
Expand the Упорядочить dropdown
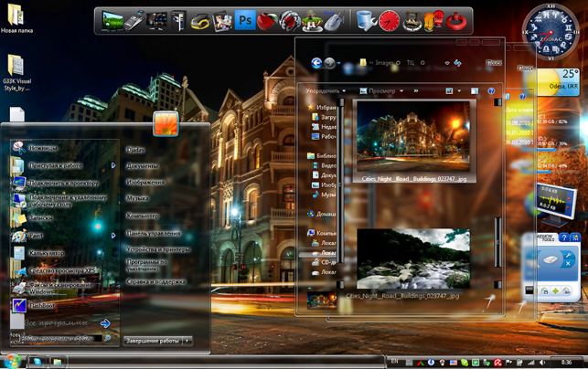pyautogui.click(x=326, y=91)
